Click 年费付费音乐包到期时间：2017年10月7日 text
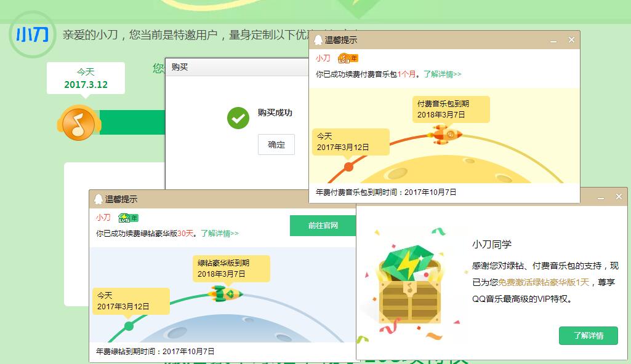 point(386,192)
